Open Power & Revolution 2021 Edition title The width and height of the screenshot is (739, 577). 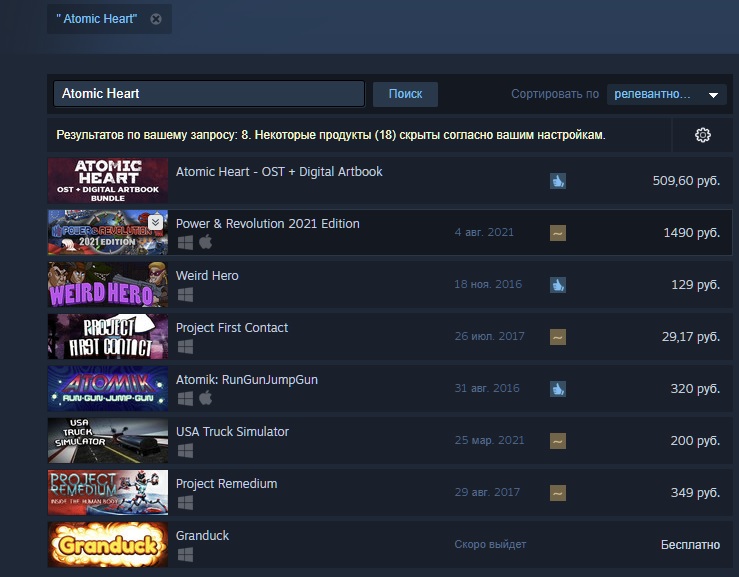[268, 223]
